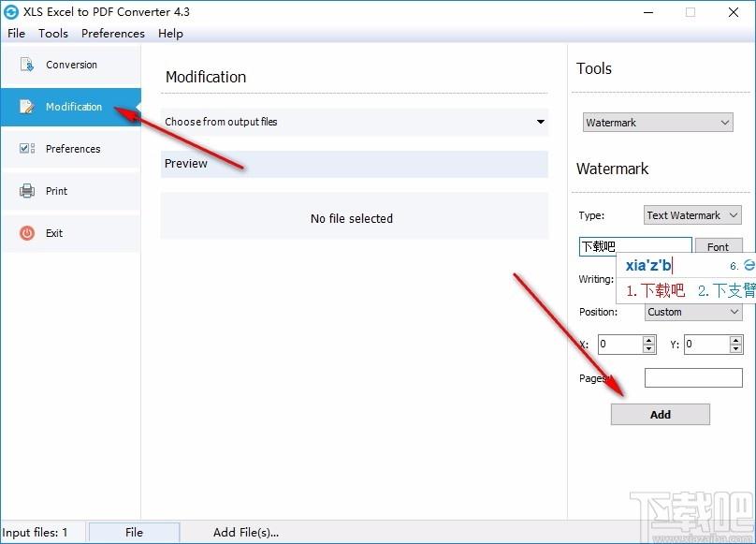Select the Modification sidebar label

(x=74, y=107)
